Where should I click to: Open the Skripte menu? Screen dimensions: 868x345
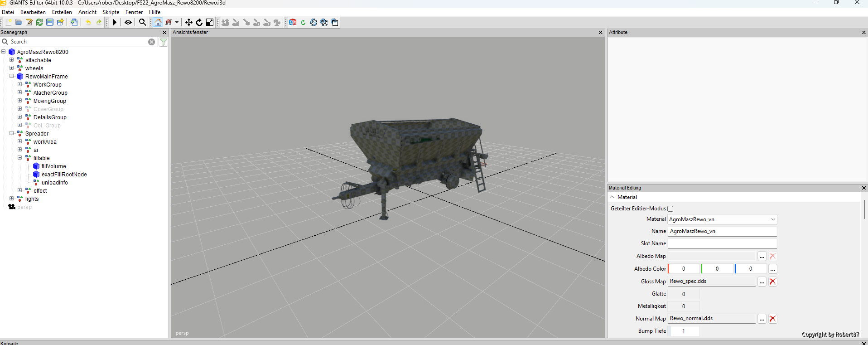[111, 12]
